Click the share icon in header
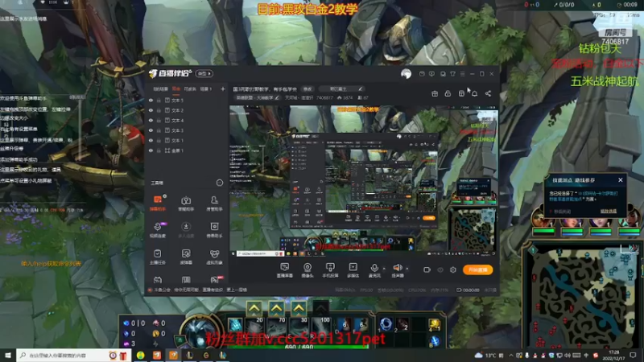 click(x=488, y=94)
